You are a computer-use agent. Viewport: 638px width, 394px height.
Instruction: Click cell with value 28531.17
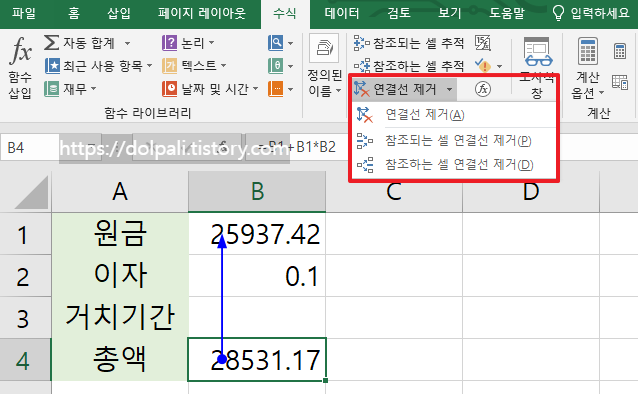[257, 360]
